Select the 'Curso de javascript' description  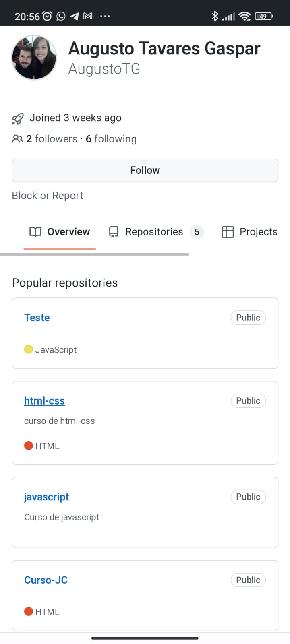pos(62,517)
